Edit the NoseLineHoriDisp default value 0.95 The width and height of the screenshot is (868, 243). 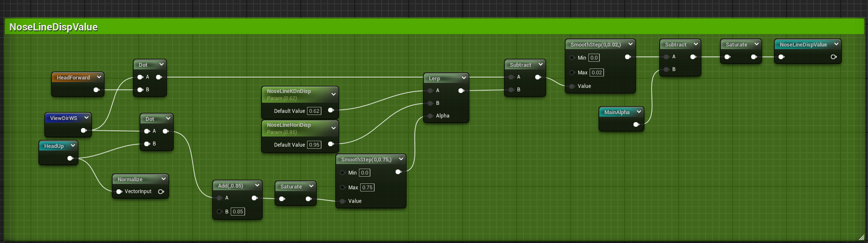click(314, 145)
